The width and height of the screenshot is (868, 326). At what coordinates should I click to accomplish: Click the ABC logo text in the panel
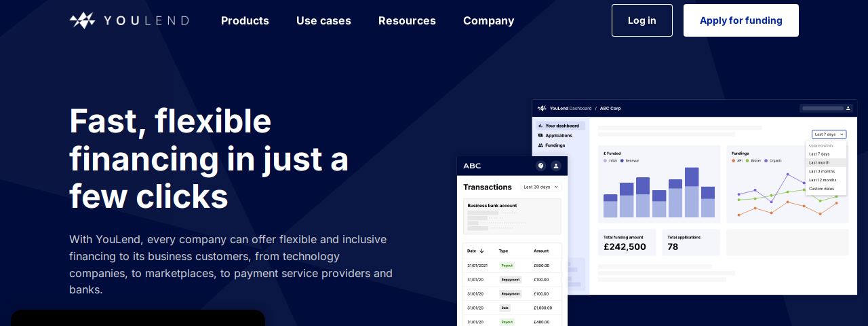point(472,166)
